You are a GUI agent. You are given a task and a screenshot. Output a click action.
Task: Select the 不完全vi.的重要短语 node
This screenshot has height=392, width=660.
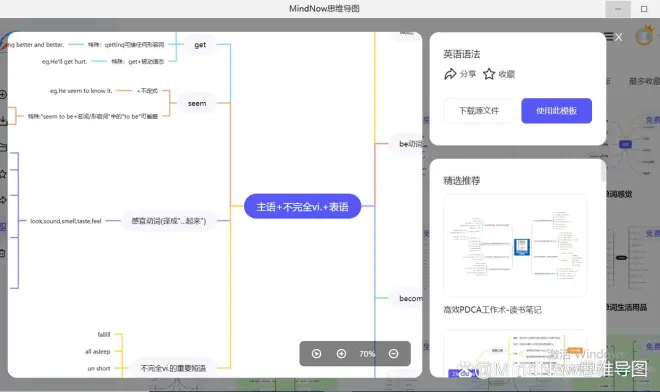[x=173, y=368]
